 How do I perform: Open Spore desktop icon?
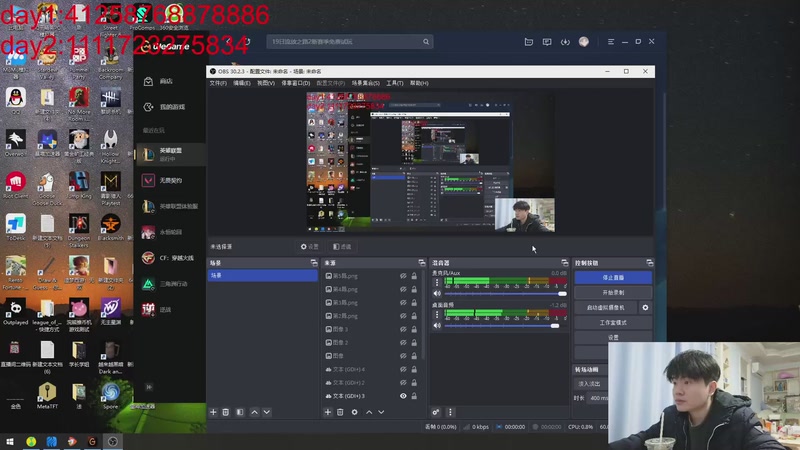point(110,395)
